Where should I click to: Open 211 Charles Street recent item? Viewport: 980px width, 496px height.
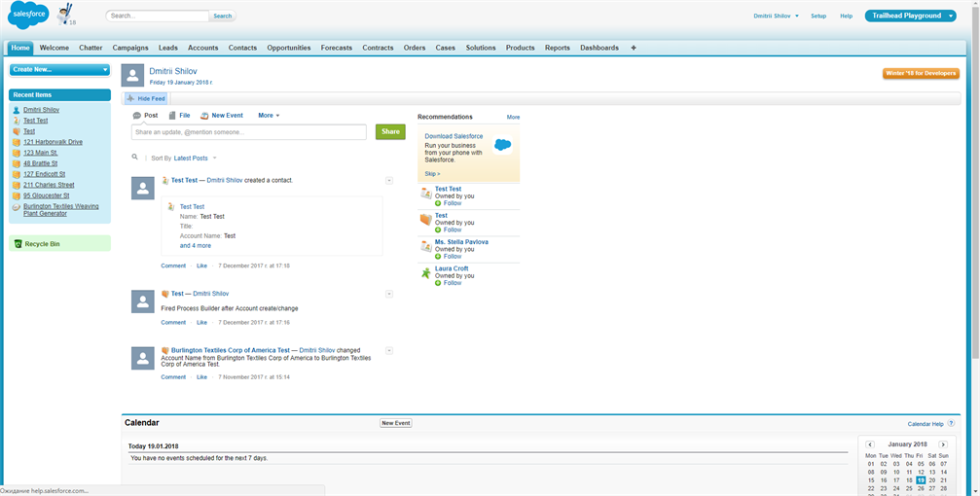pos(49,185)
